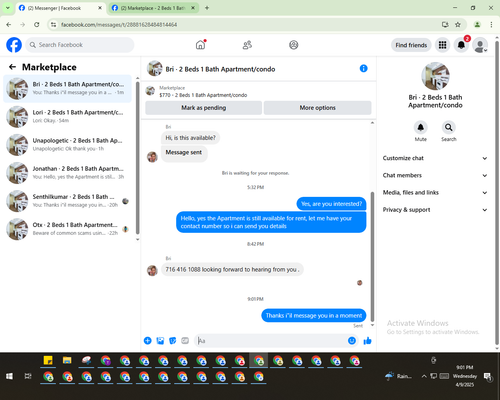Click the Facebook logo icon
This screenshot has height=400, width=500.
click(x=14, y=45)
